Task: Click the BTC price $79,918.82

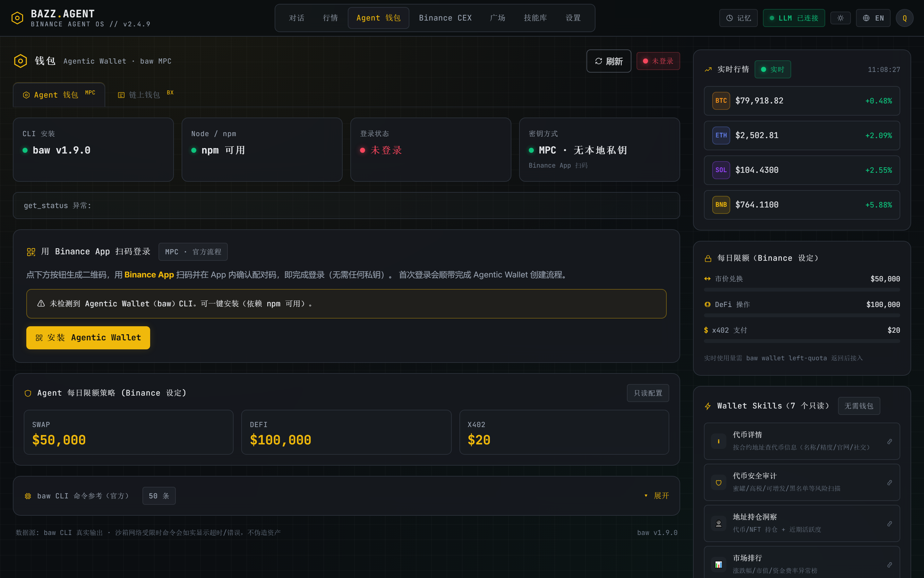Action: (x=759, y=101)
